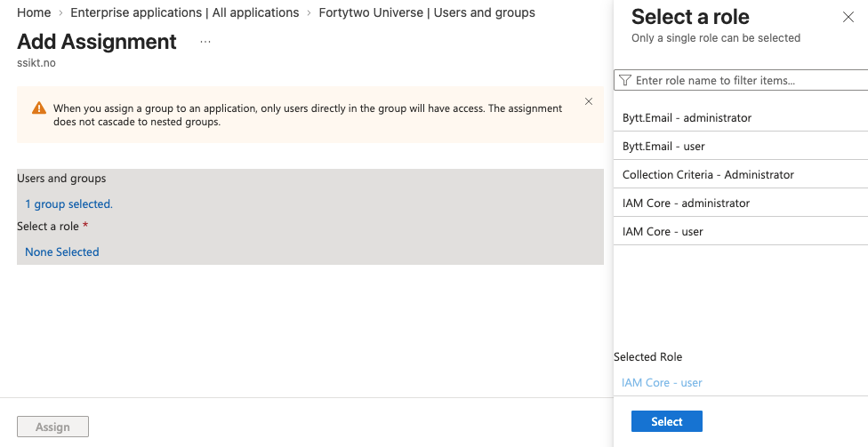Open the None Selected role link
Image resolution: width=868 pixels, height=447 pixels.
coord(62,251)
